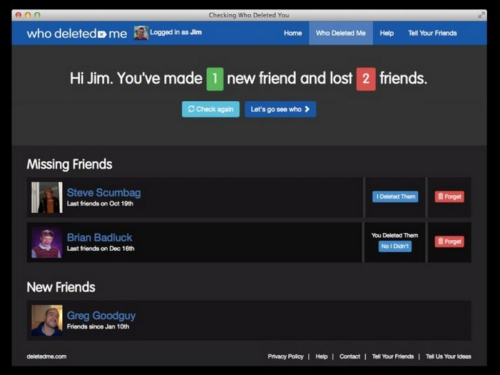
Task: Click Tell Us Your Ideas footer link
Action: click(x=448, y=356)
